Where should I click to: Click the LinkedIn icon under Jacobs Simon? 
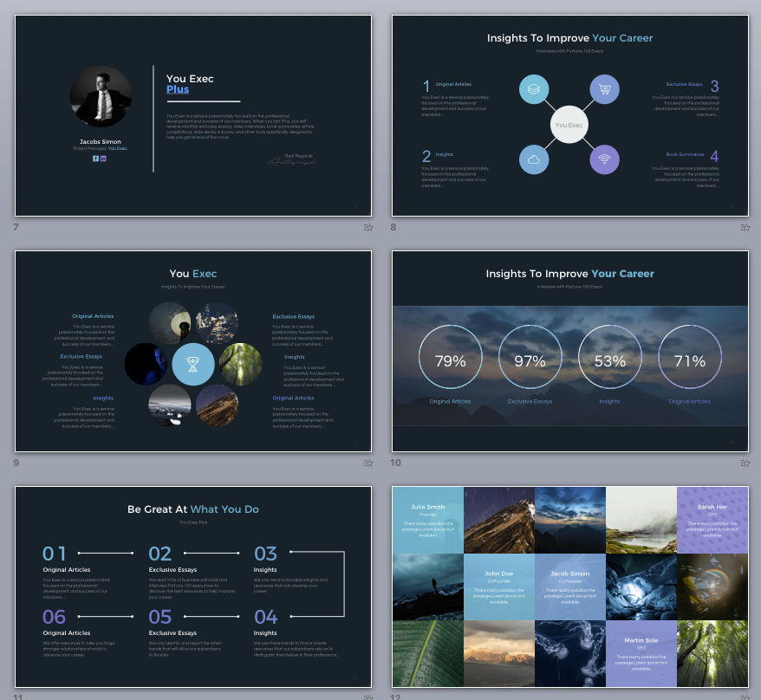[103, 159]
